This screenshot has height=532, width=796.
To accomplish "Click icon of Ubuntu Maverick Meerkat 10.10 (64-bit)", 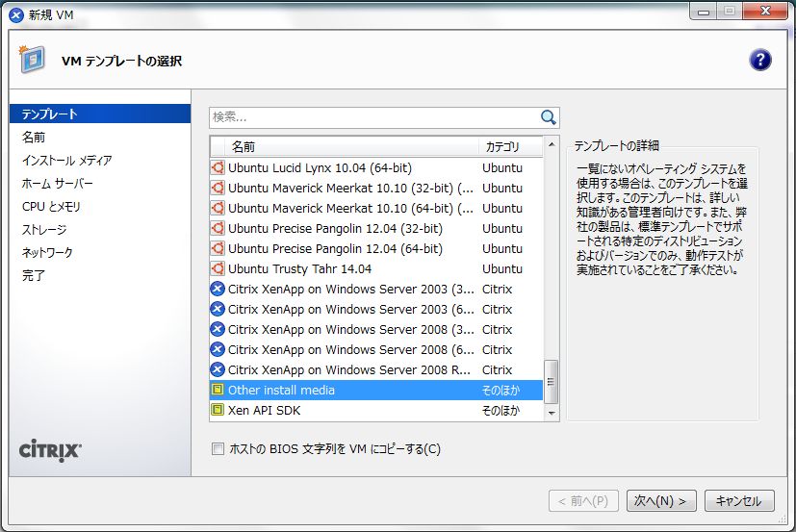I will (218, 208).
